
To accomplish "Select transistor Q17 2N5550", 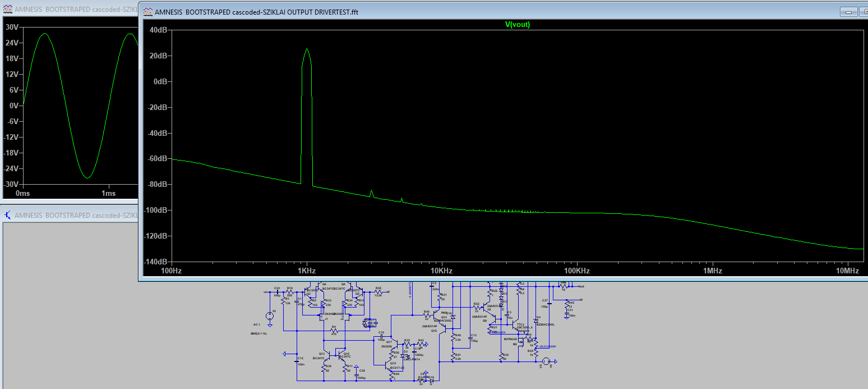I will 395,343.
